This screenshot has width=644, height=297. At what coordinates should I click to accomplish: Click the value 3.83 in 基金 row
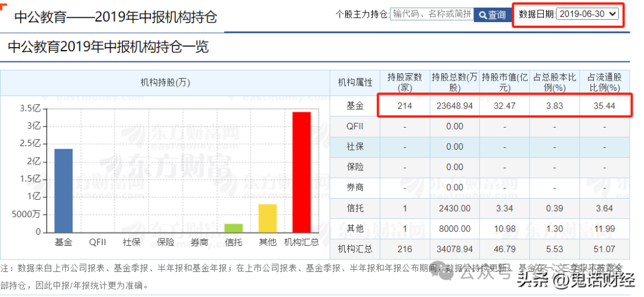pos(555,106)
